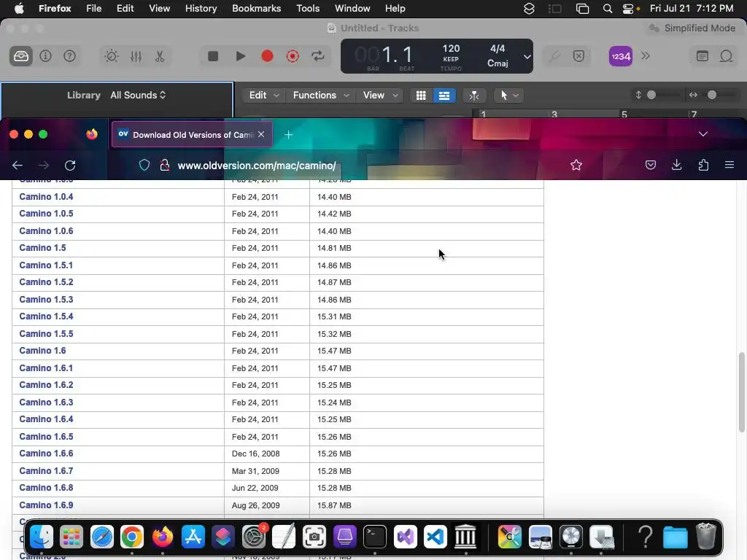
Task: Open the Library panel button in Logic
Action: coord(21,56)
